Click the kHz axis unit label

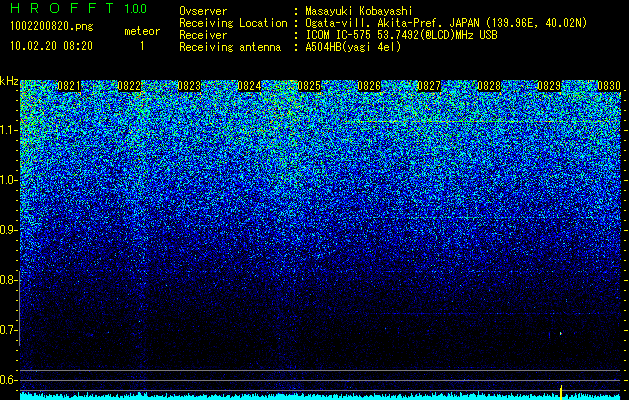pyautogui.click(x=9, y=81)
